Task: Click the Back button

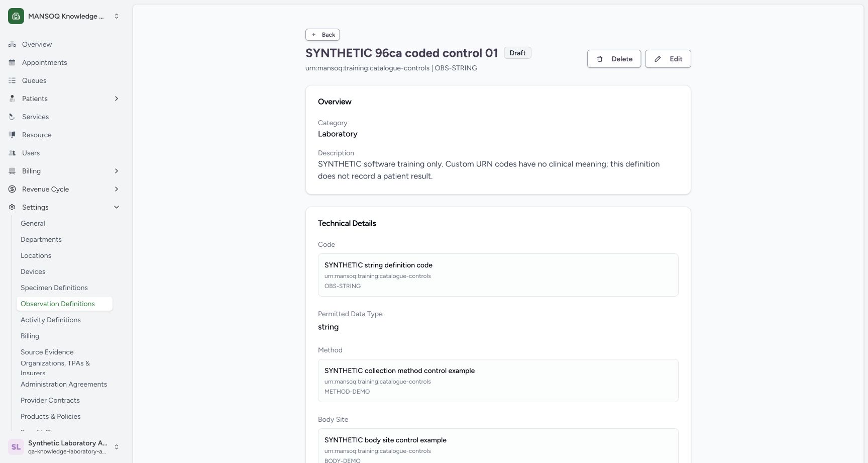Action: click(322, 35)
